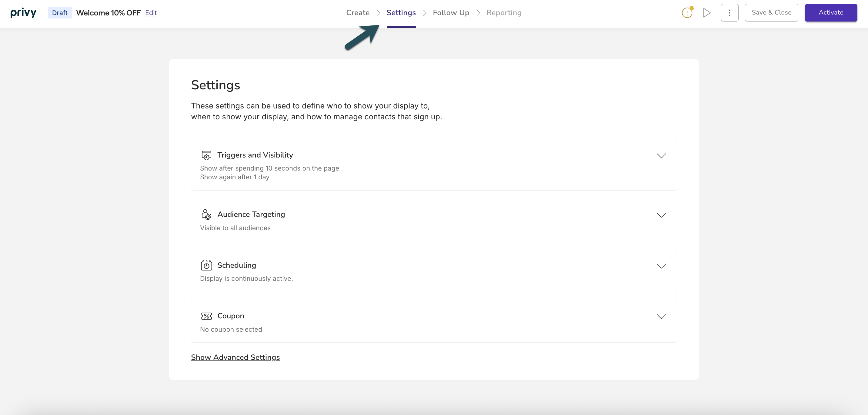Expand the Audience Targeting section
Image resolution: width=868 pixels, height=415 pixels.
[661, 215]
